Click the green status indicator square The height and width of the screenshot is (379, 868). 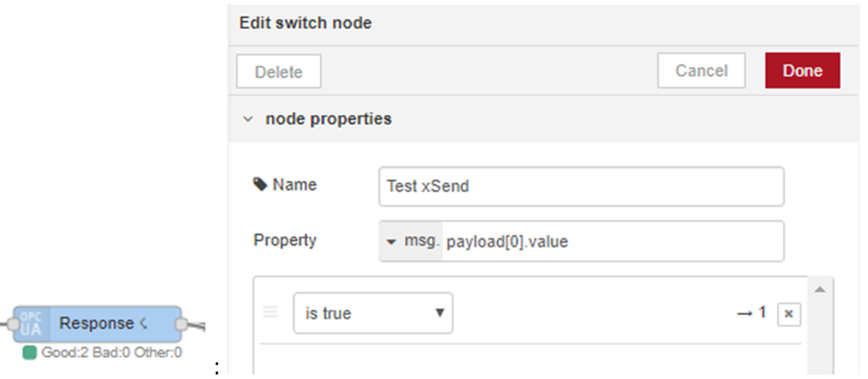click(30, 353)
